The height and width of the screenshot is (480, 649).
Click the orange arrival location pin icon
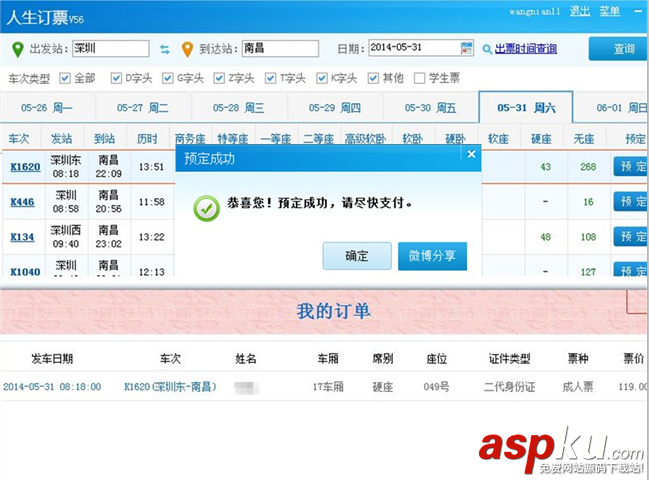pyautogui.click(x=187, y=49)
